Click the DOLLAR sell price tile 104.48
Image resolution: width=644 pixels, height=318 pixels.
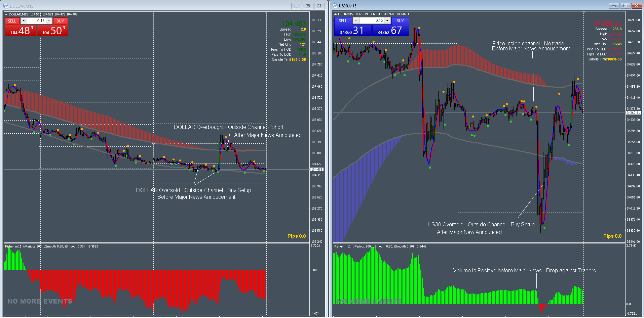21,30
